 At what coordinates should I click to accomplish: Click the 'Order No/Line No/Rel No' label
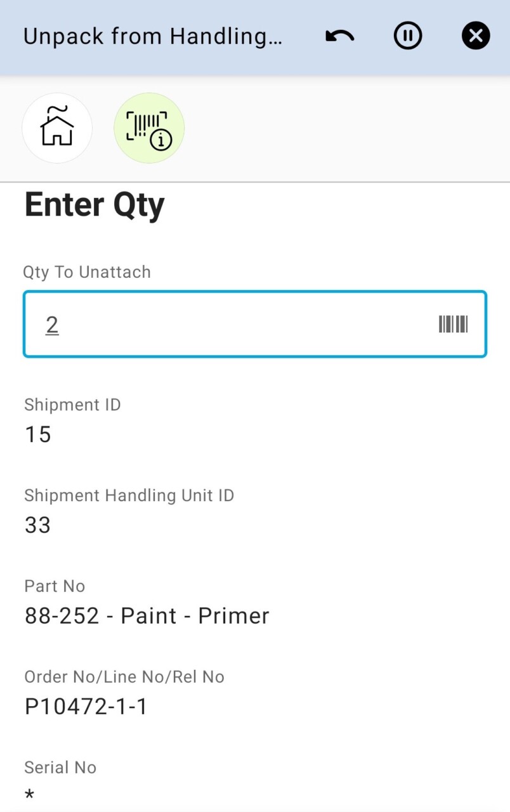point(124,677)
